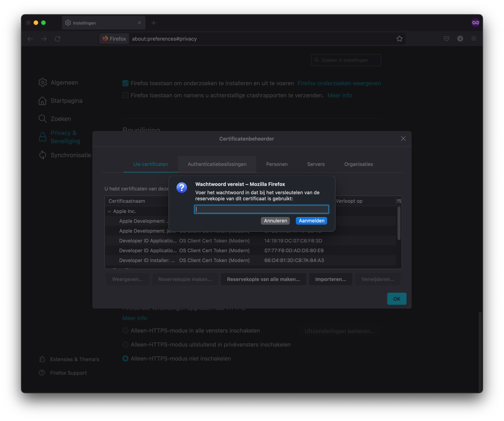
Task: Open the Pocket save icon
Action: point(446,39)
